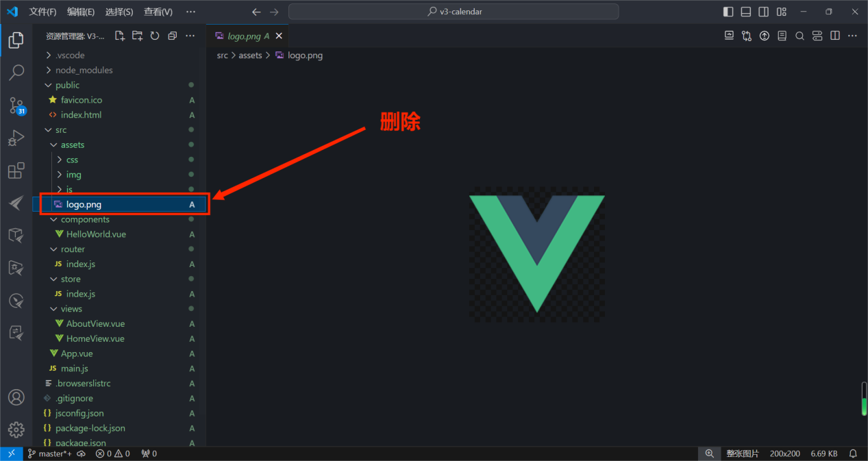Screen dimensions: 868x461
Task: Open the 编辑(E) menu
Action: click(x=81, y=12)
